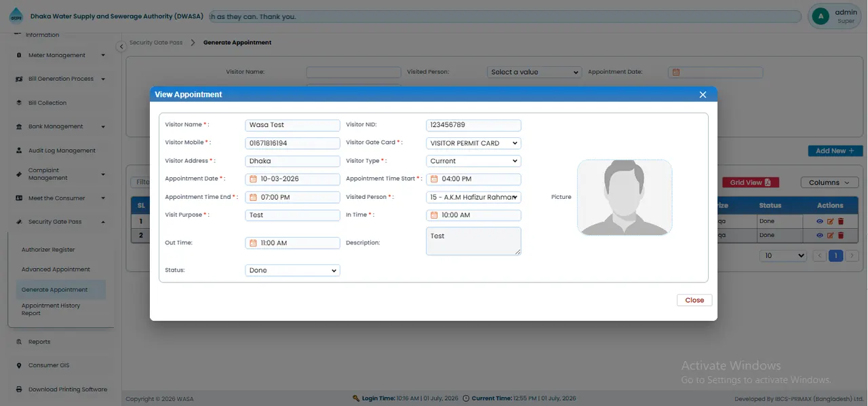The width and height of the screenshot is (868, 406).
Task: Open the Visitor Gate Card dropdown
Action: point(473,143)
